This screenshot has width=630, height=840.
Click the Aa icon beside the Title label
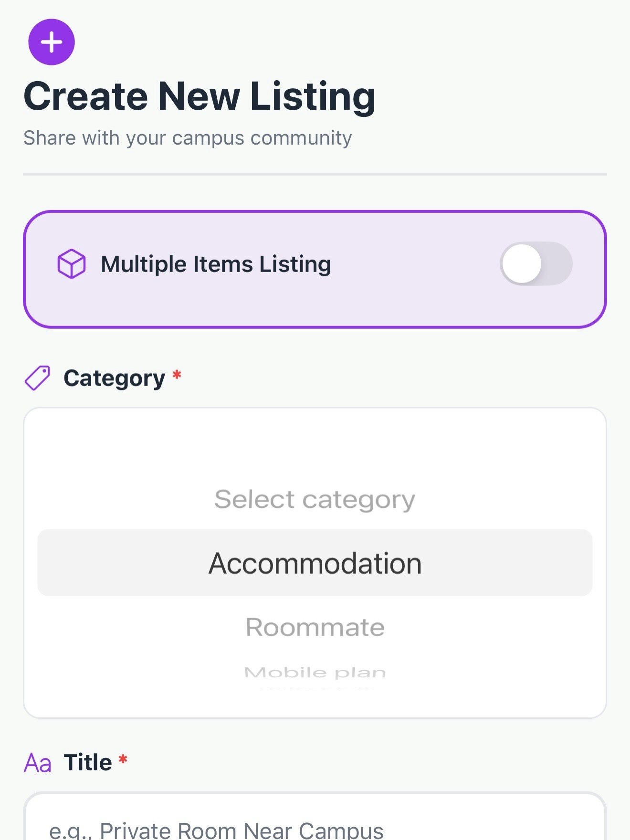click(38, 762)
